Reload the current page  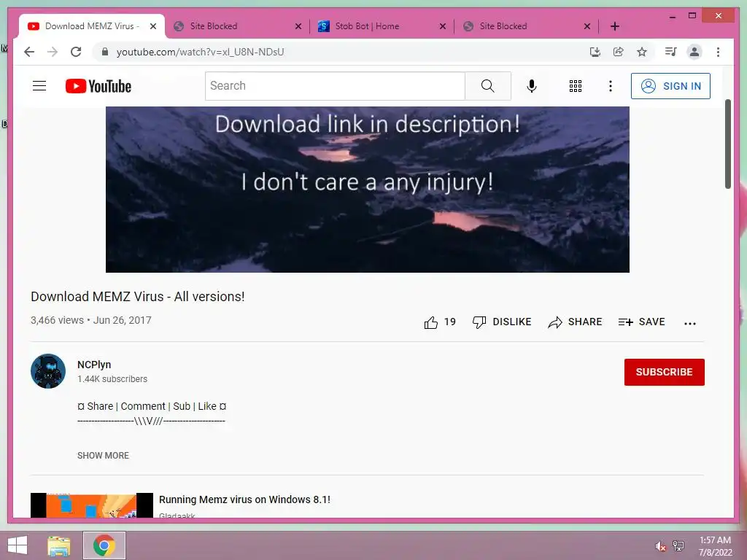tap(76, 52)
